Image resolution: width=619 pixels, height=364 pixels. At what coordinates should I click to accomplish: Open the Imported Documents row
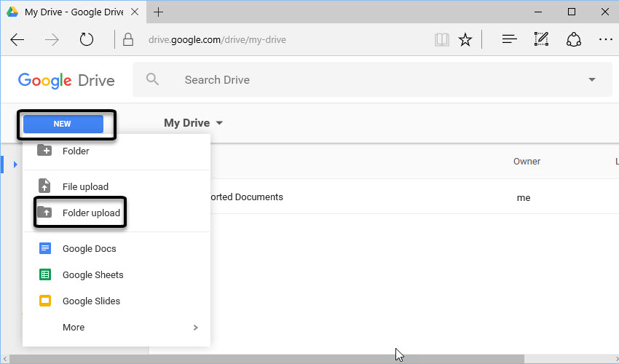pyautogui.click(x=414, y=197)
